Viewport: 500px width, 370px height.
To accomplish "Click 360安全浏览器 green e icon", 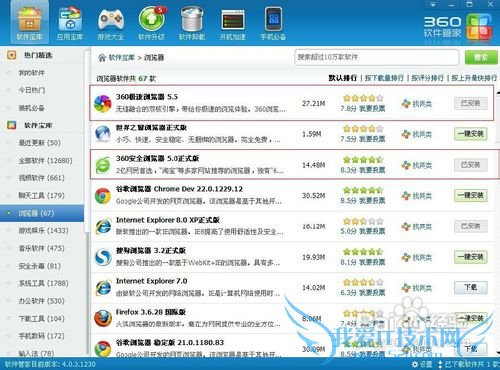I will point(103,165).
